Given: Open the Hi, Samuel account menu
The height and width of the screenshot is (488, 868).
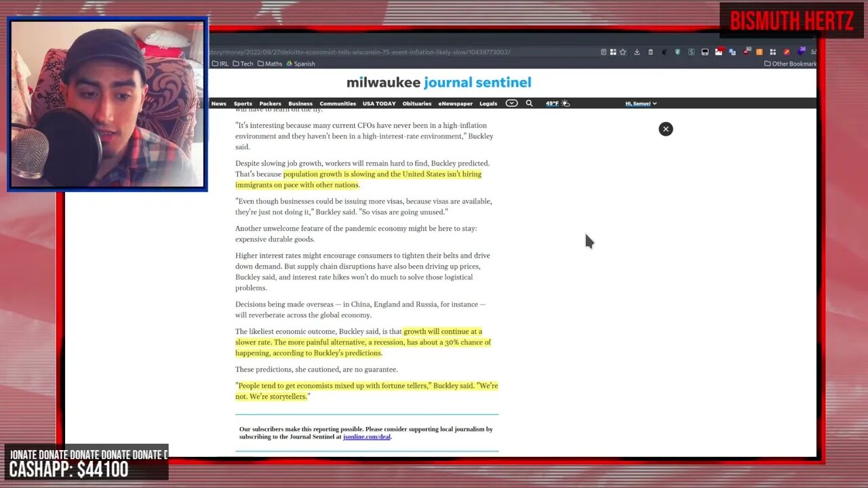Looking at the screenshot, I should coord(641,104).
